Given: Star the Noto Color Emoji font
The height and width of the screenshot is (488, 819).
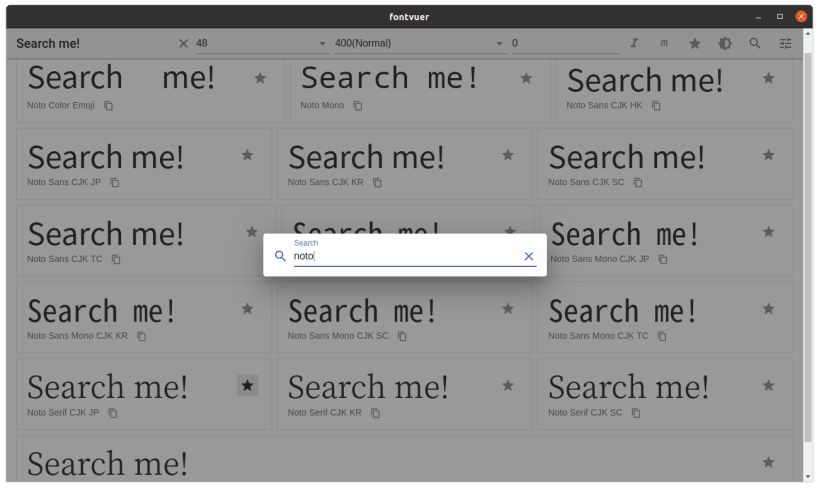Looking at the screenshot, I should [260, 78].
